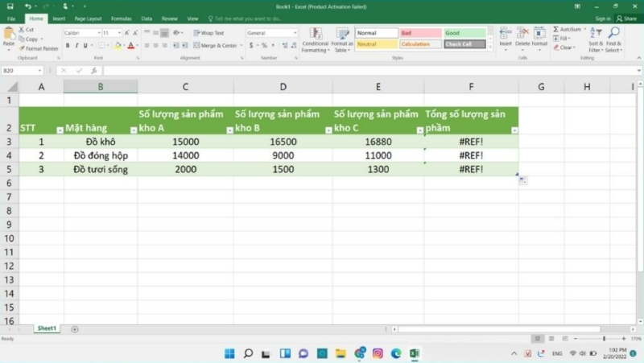Open AutoSum function

coord(569,29)
